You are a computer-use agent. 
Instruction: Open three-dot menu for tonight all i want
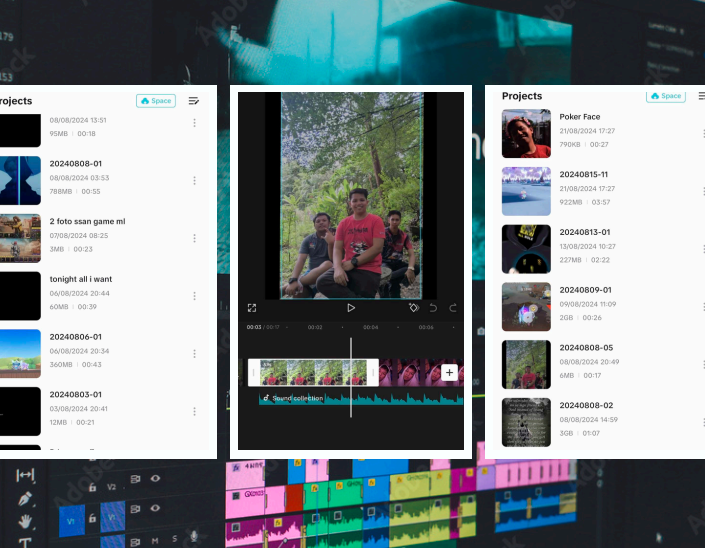tap(194, 296)
